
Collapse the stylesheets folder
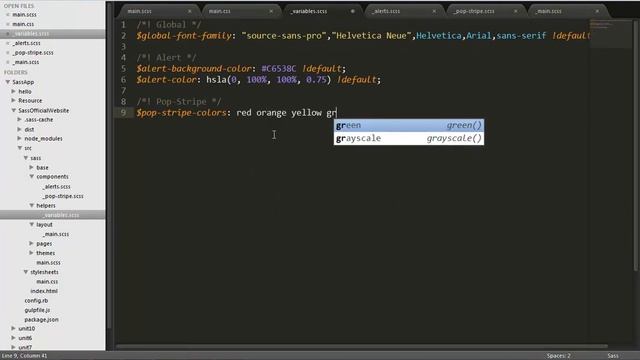pos(26,272)
